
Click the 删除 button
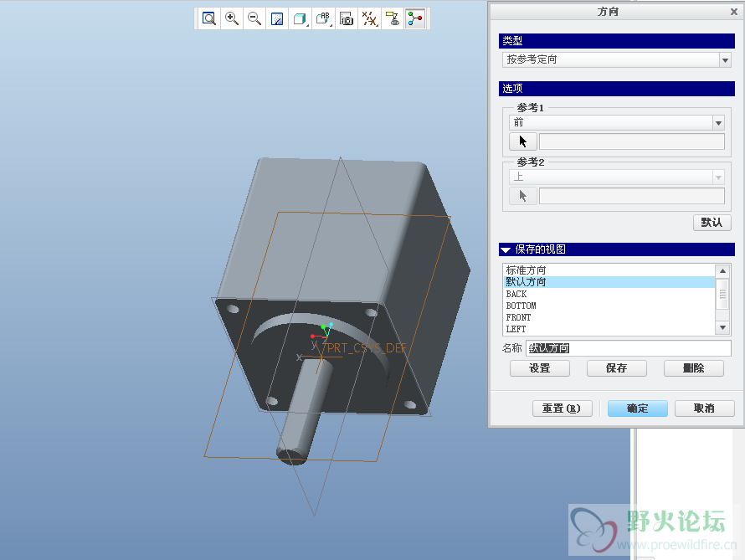coord(694,368)
